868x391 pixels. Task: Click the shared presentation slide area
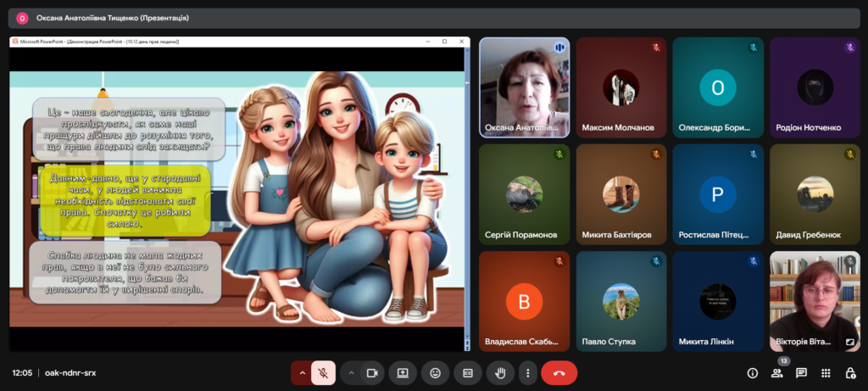click(x=237, y=198)
